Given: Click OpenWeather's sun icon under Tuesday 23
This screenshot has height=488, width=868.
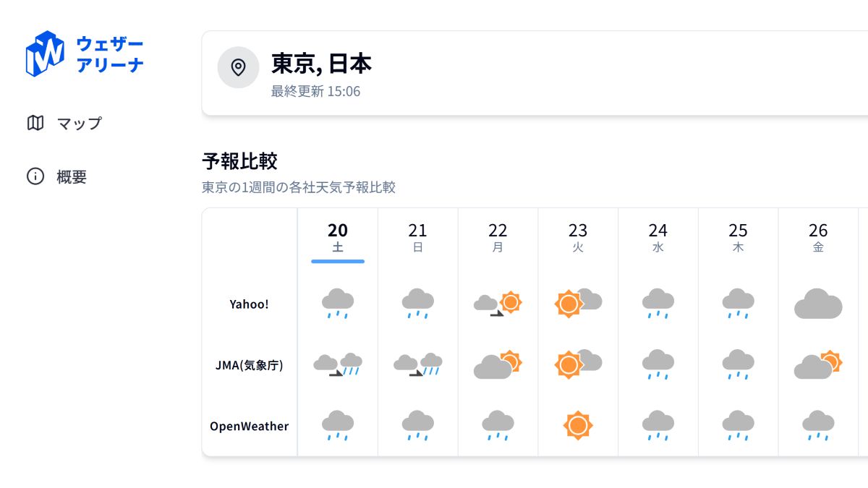Looking at the screenshot, I should tap(578, 426).
